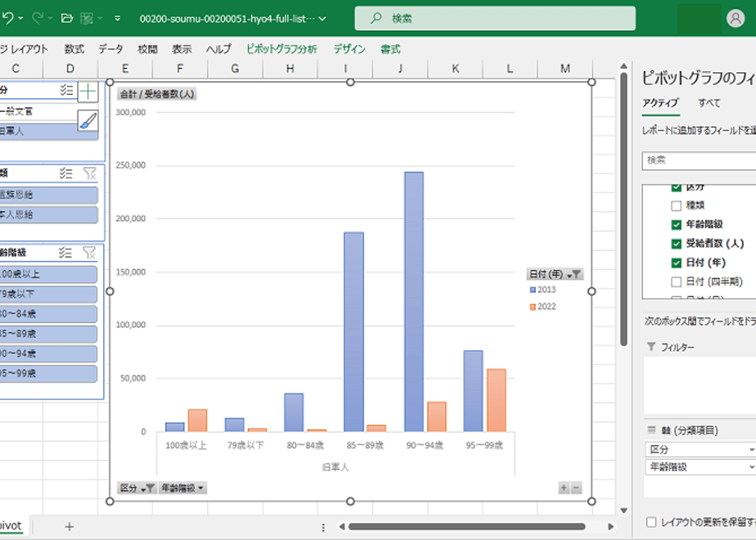Clear the filter on the 種類 slicer
Viewport: 756px width, 540px height.
click(x=90, y=173)
